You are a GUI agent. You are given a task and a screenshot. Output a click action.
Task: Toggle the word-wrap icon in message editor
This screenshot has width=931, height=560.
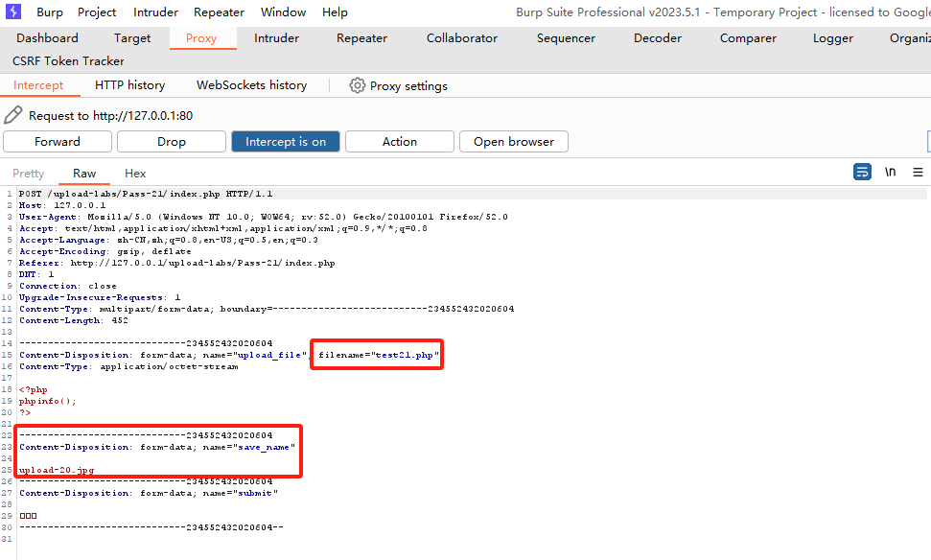pos(862,172)
